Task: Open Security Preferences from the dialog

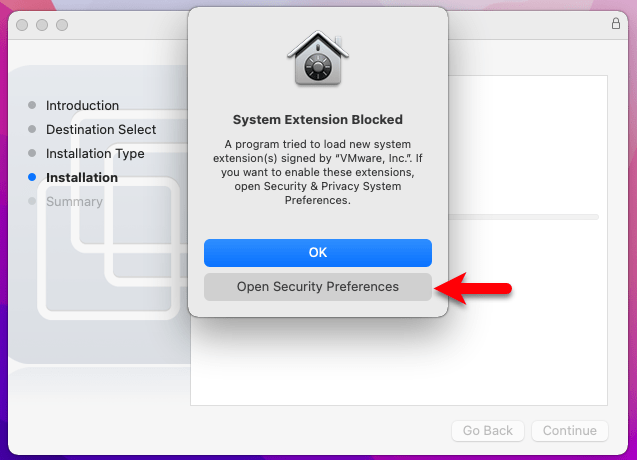Action: (x=318, y=287)
